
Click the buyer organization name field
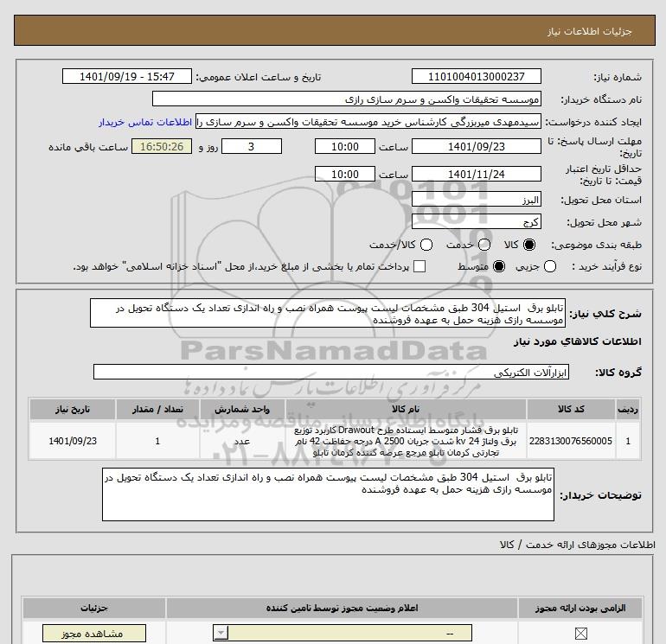coord(347,99)
